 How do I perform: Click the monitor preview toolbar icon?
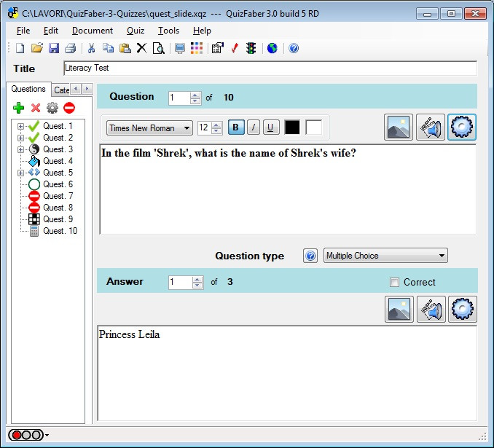[179, 48]
